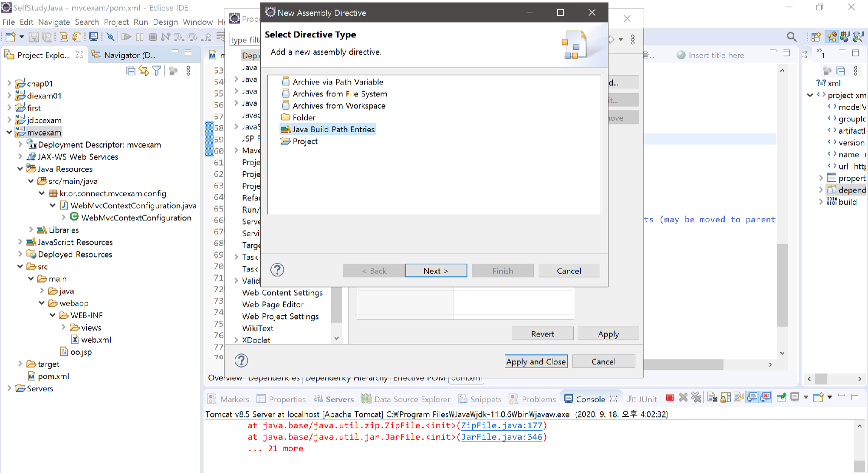Screen dimensions: 868x473
Task: Open the New wizard dropdown arrow
Action: click(x=21, y=37)
